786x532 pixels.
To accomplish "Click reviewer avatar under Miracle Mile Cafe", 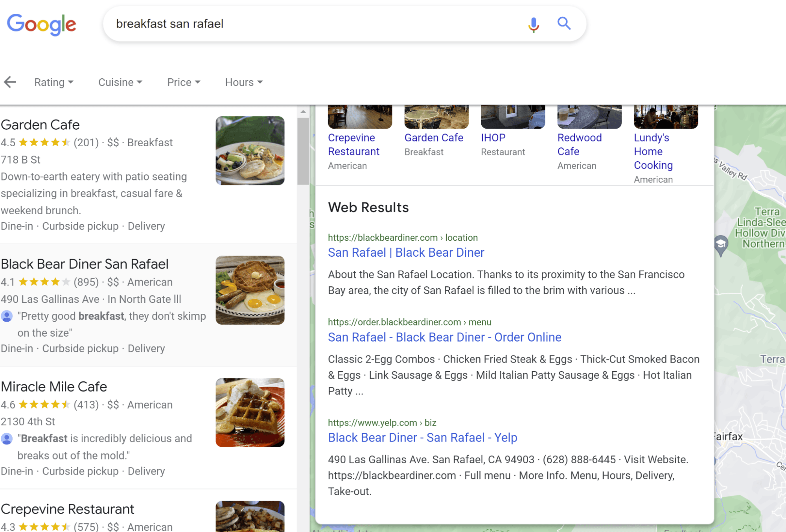I will 7,439.
